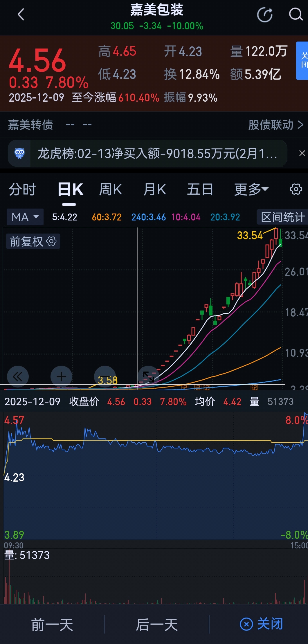This screenshot has height=644, width=308.
Task: Tap the 33.54 high price marker
Action: [250, 235]
